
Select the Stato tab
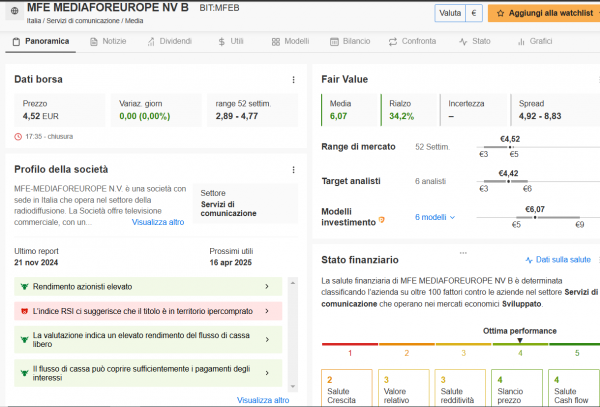(x=475, y=41)
